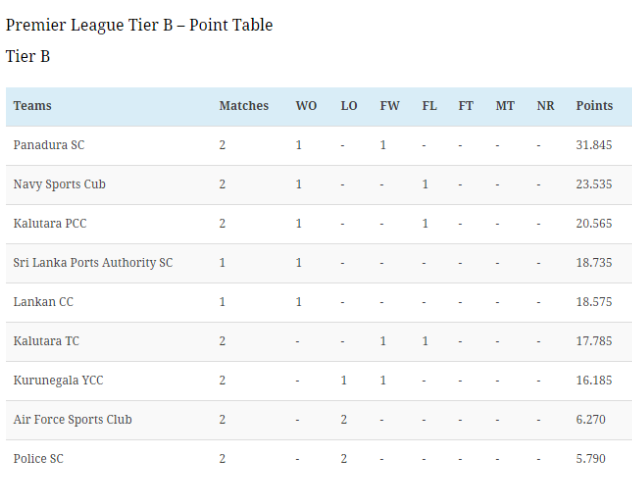Select the Panadura SC team name
The height and width of the screenshot is (478, 632).
point(49,145)
